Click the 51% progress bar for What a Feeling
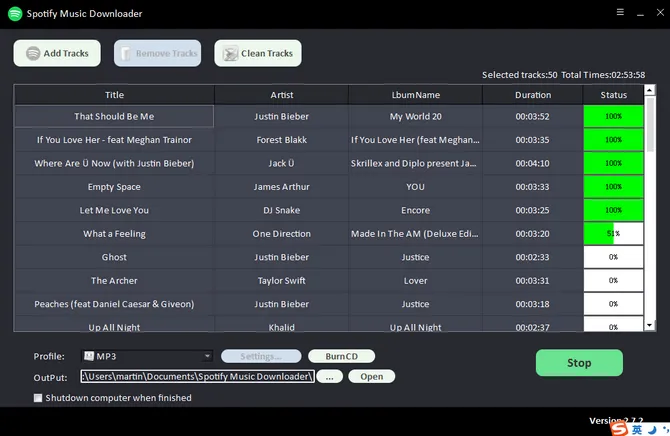Screen dimensions: 670x436 pos(613,234)
